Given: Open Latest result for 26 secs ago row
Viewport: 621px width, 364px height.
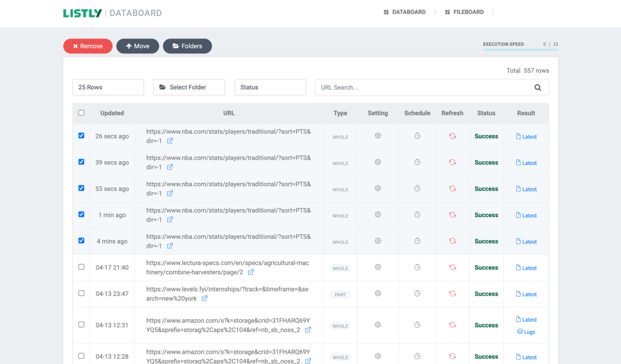Looking at the screenshot, I should tap(526, 137).
